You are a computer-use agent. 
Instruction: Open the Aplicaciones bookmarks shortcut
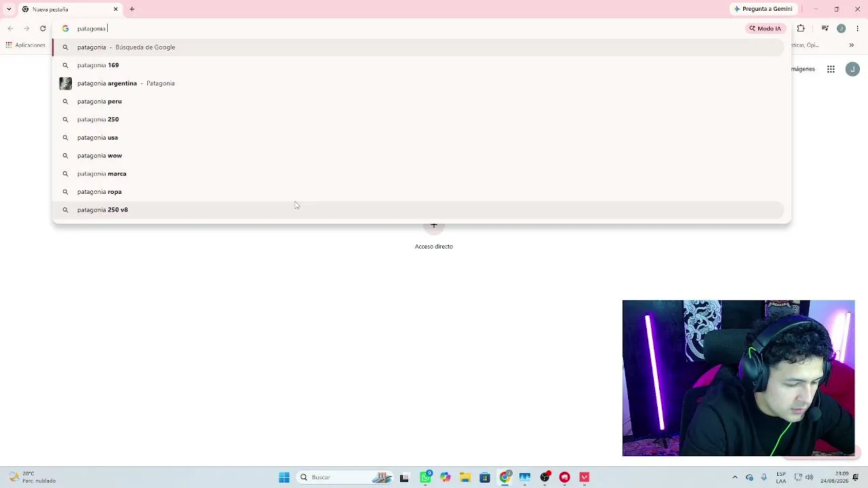(25, 45)
